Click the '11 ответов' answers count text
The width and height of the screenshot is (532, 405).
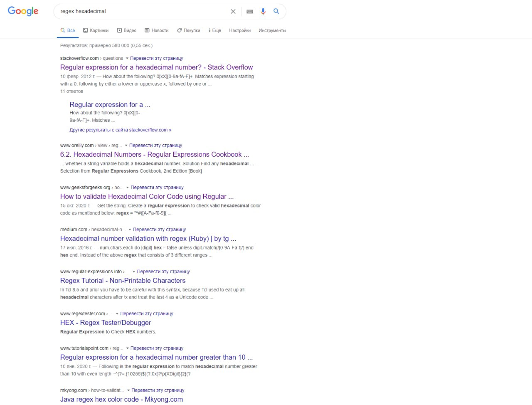point(72,91)
